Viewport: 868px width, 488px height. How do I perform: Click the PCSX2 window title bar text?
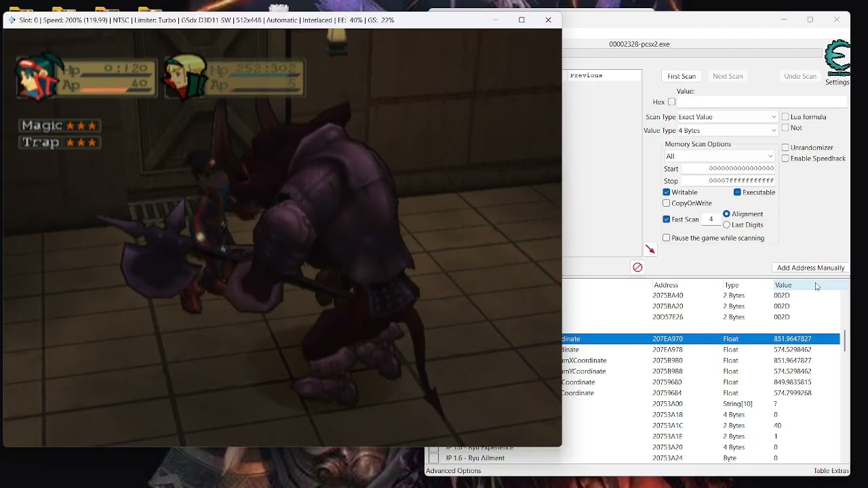click(207, 20)
